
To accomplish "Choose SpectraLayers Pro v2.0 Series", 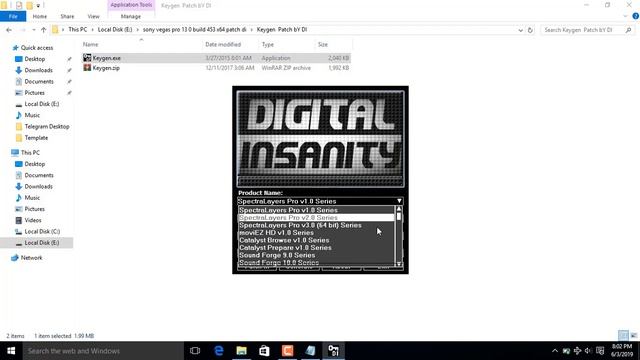I will click(316, 218).
